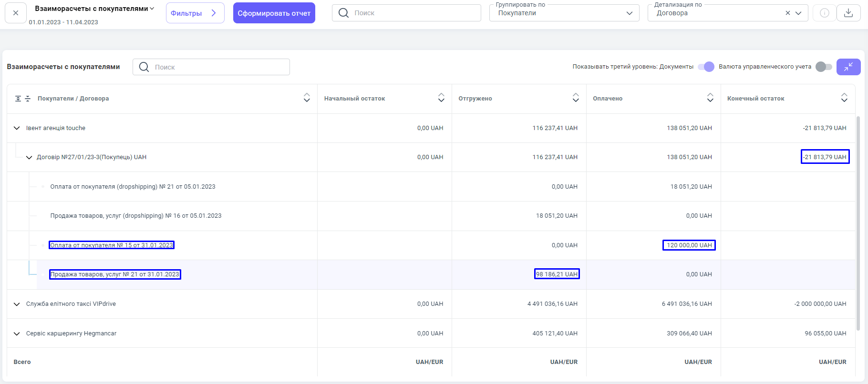Sort by Начальный остаток column
868x384 pixels.
[x=441, y=98]
